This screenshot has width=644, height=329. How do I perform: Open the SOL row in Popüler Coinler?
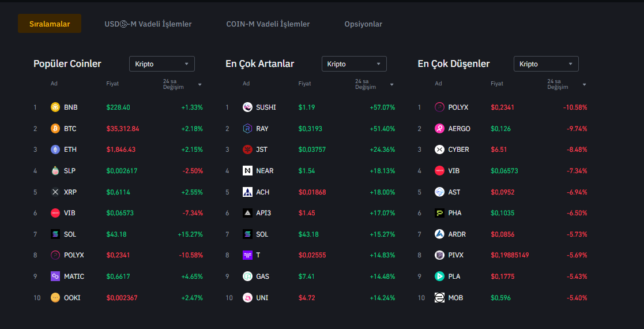(x=70, y=234)
